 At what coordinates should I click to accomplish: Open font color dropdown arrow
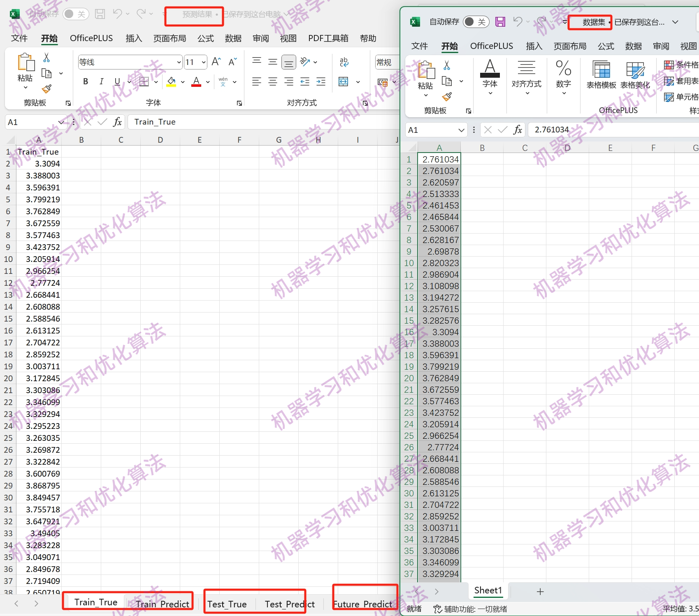click(x=208, y=82)
